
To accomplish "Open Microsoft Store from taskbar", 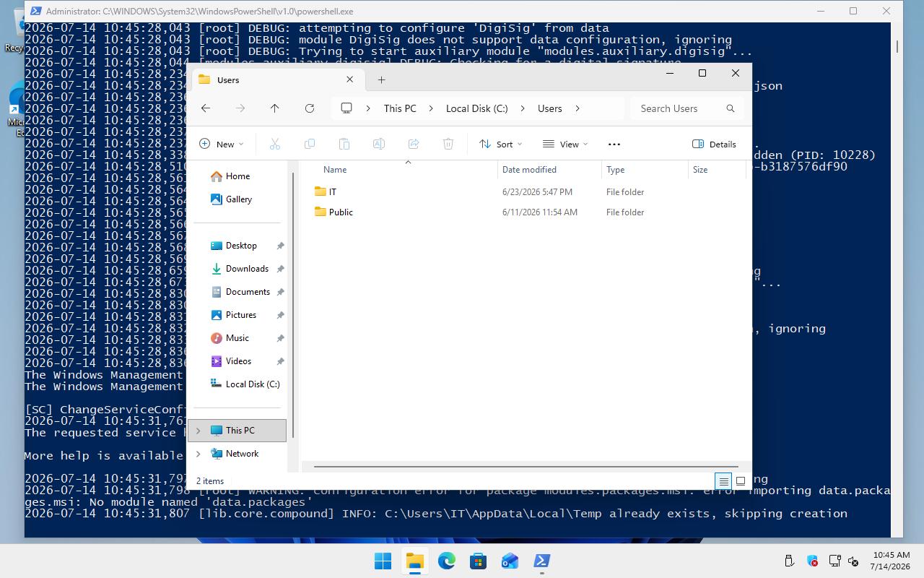I will (478, 561).
